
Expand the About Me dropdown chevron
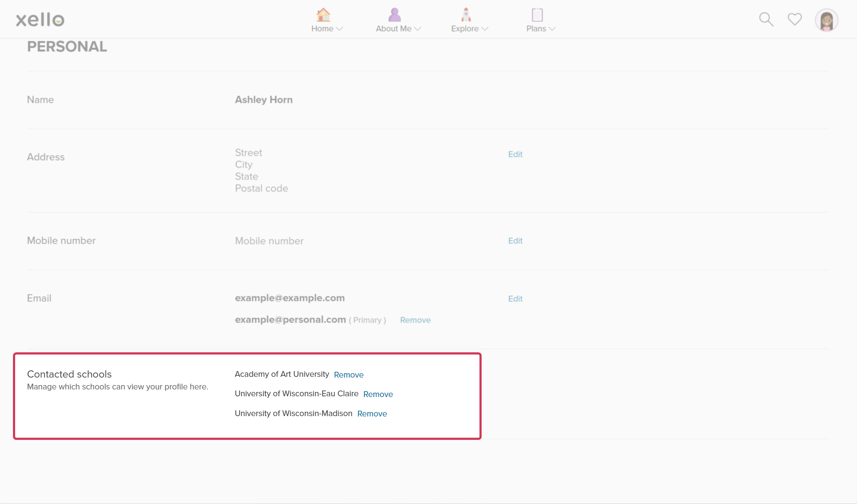coord(418,29)
